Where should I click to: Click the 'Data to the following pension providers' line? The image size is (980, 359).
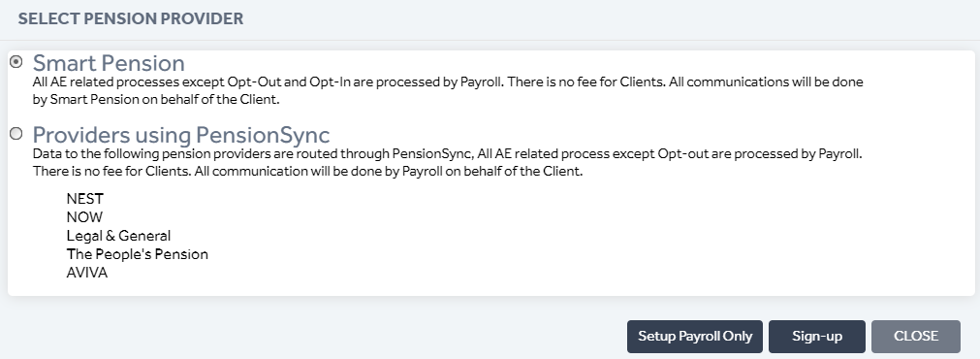pos(448,153)
